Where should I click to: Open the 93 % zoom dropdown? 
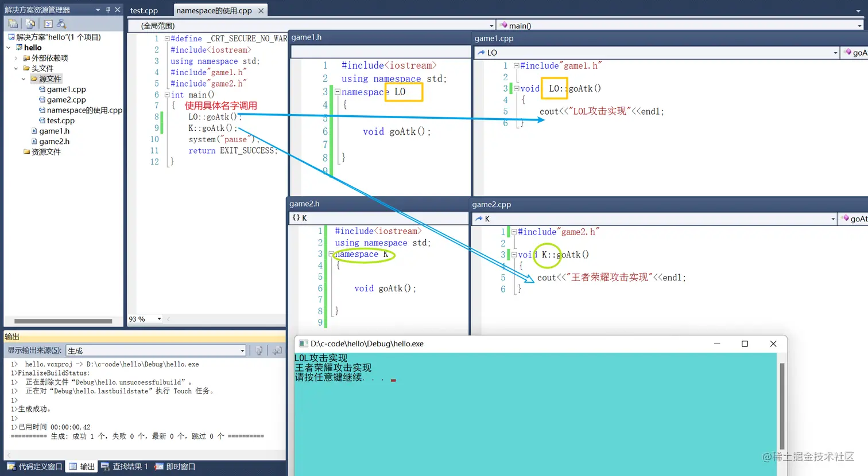[159, 319]
